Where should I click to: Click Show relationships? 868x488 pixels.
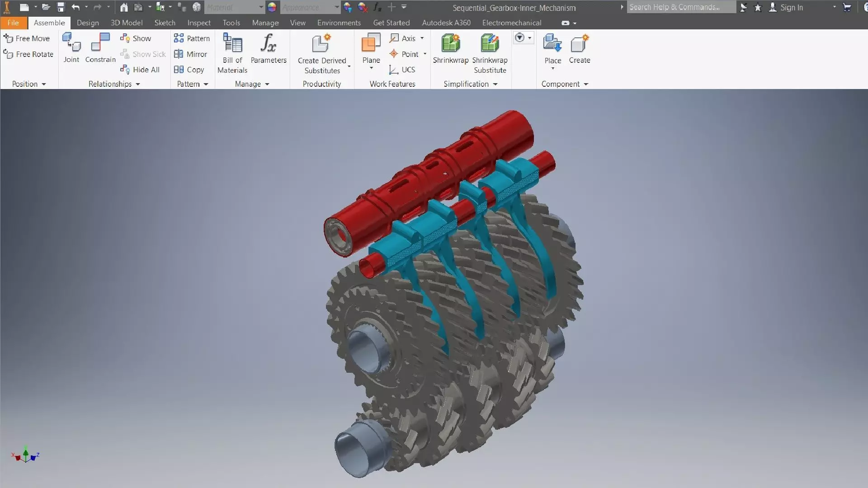[136, 38]
